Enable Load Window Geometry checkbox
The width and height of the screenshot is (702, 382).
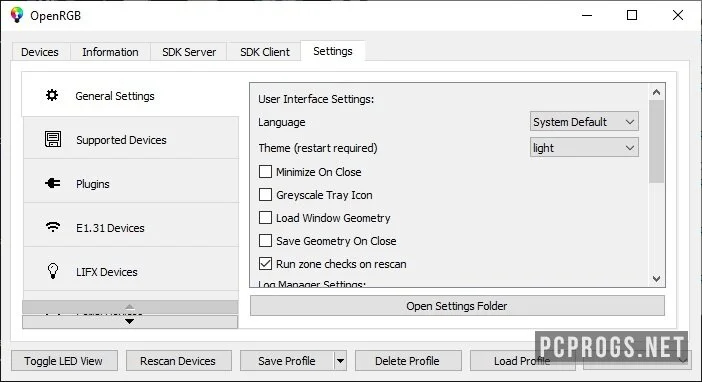click(265, 218)
